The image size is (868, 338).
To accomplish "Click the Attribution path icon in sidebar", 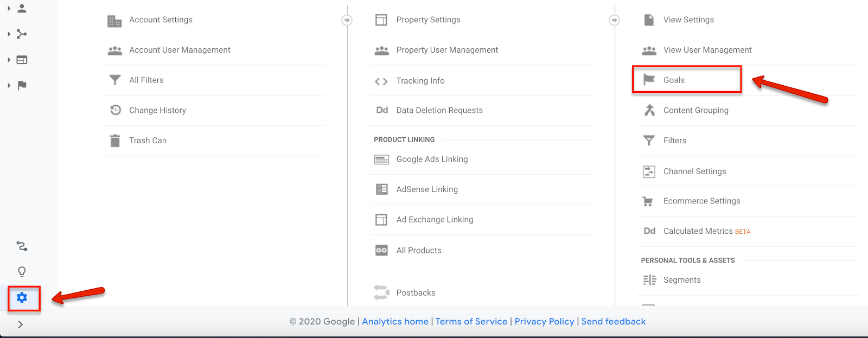I will pyautogui.click(x=22, y=246).
